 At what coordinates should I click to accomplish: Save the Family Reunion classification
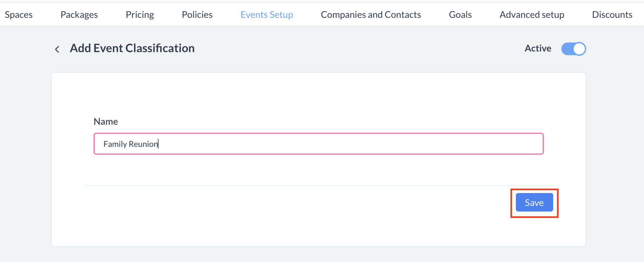pos(534,202)
